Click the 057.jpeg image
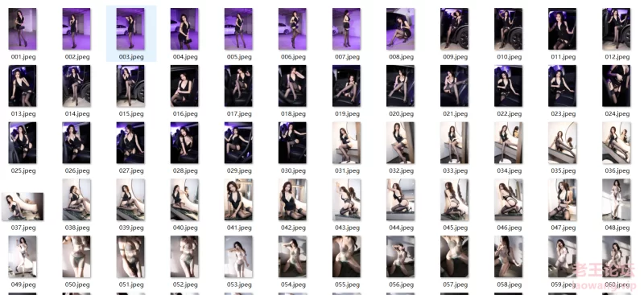 [454, 256]
